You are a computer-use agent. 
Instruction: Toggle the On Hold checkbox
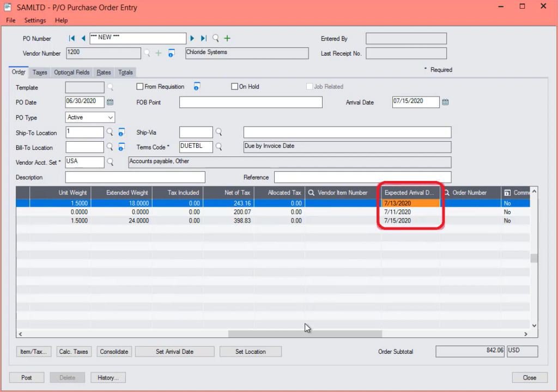pos(235,87)
